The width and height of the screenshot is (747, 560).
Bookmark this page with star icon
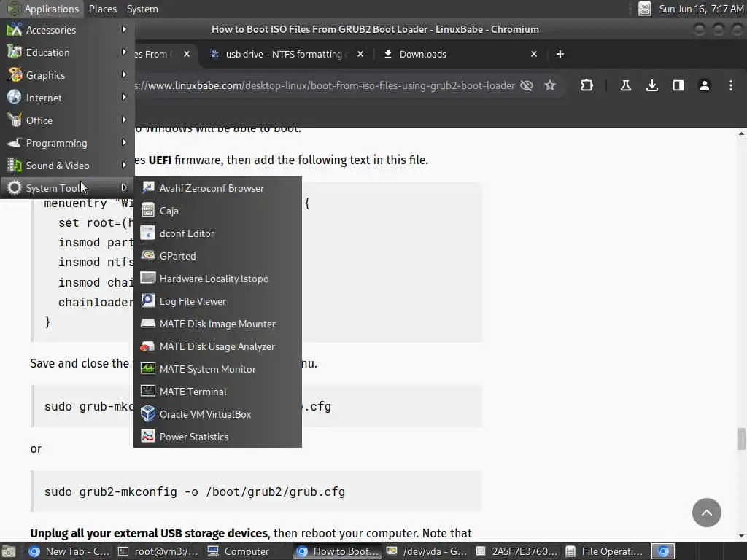click(550, 85)
